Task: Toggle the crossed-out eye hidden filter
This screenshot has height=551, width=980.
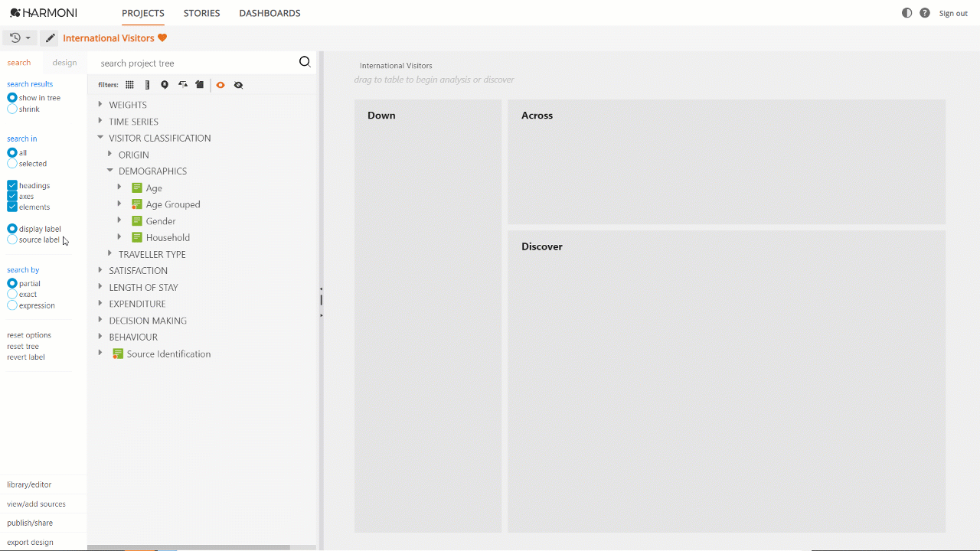Action: 239,85
